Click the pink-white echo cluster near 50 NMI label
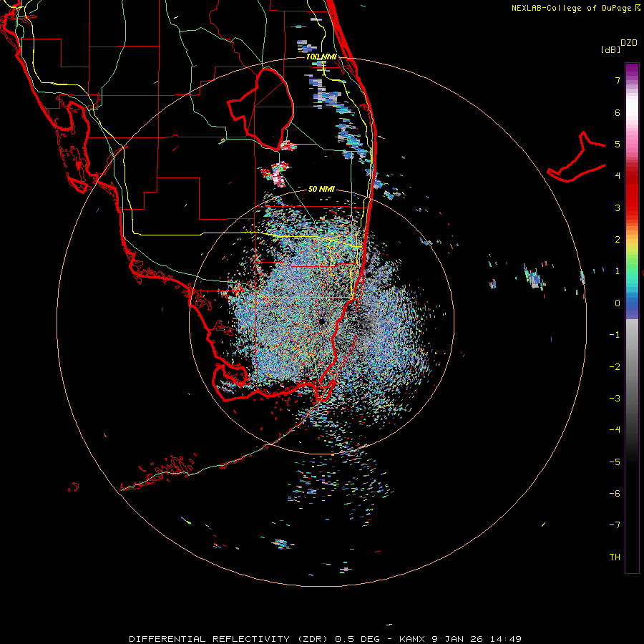 coord(275,173)
